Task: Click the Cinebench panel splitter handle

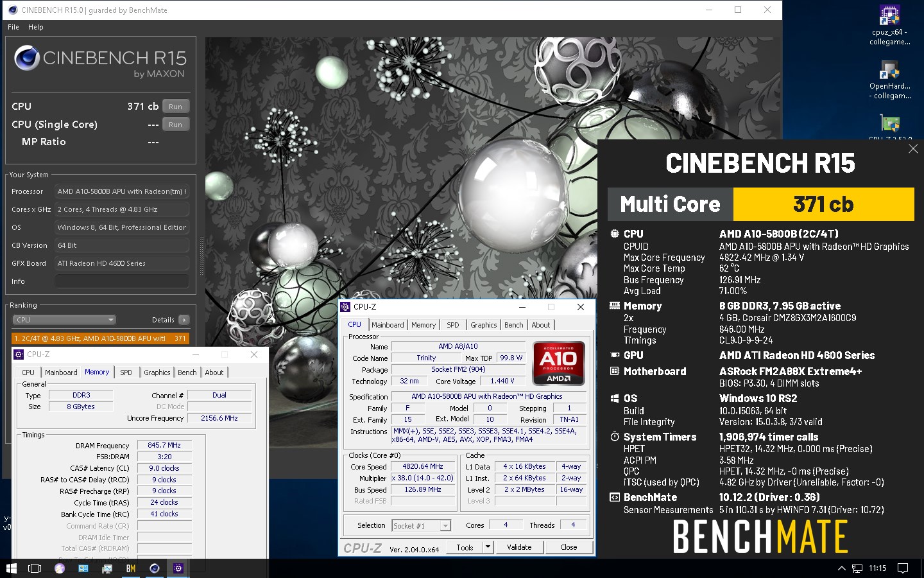Action: [x=201, y=257]
